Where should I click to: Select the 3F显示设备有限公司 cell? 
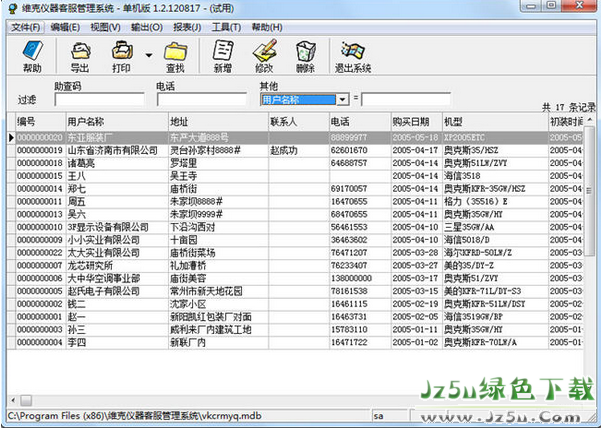(117, 227)
